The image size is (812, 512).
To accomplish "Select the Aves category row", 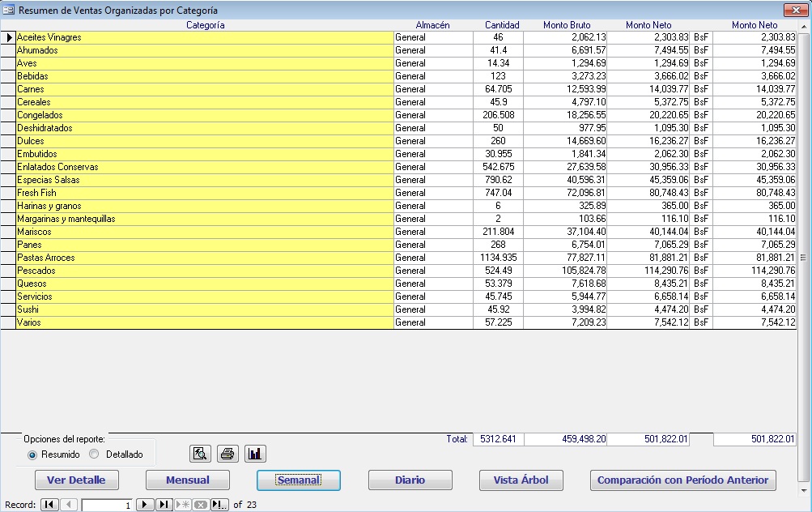I will pos(205,63).
